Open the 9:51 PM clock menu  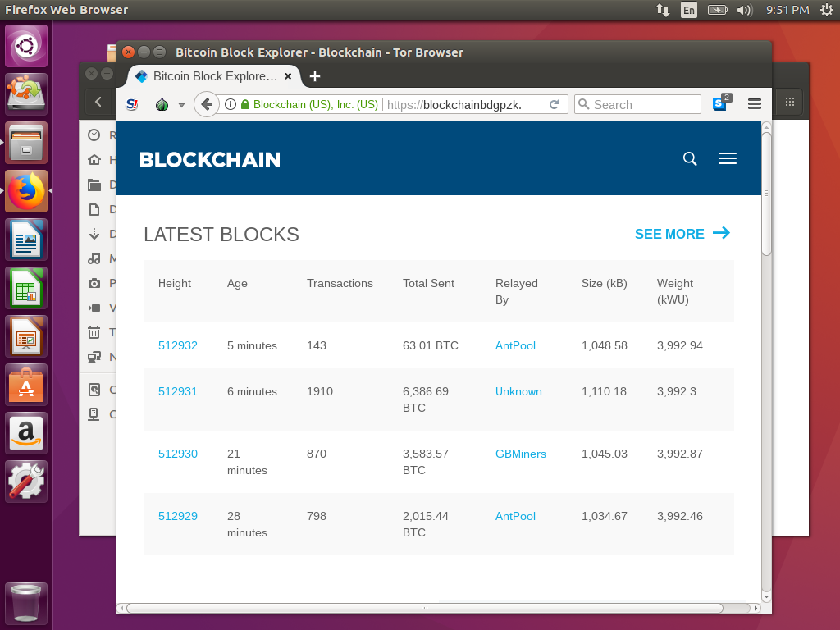pos(787,11)
